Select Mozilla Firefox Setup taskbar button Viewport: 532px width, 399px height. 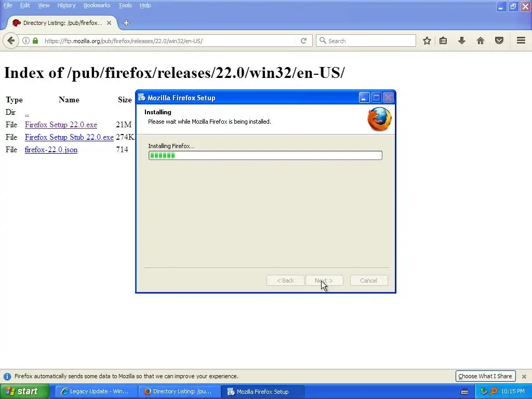point(262,392)
